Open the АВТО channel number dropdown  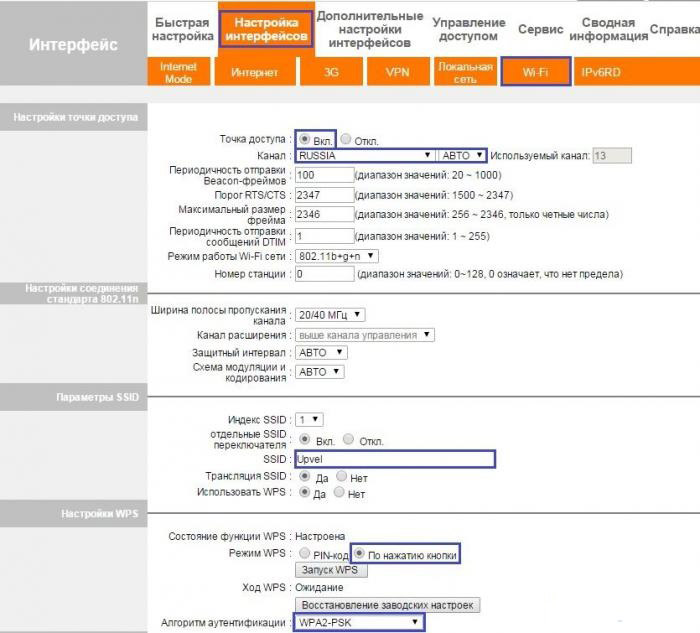[x=462, y=155]
